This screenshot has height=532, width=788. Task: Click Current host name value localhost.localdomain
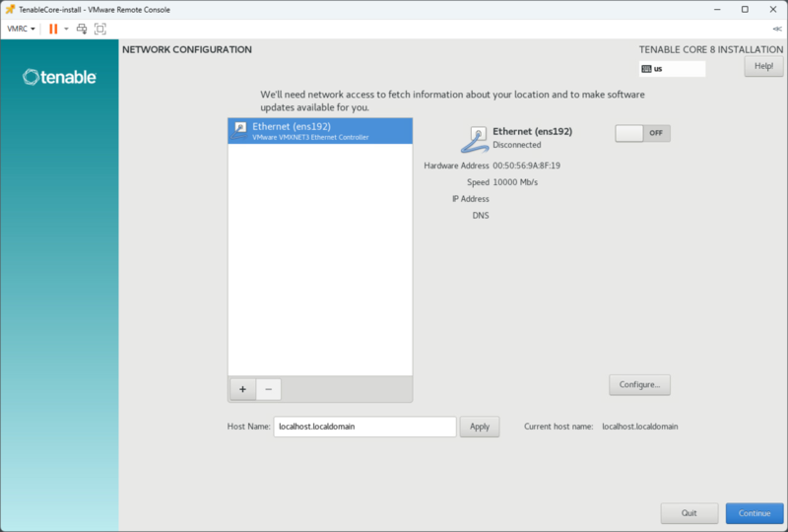click(x=639, y=427)
